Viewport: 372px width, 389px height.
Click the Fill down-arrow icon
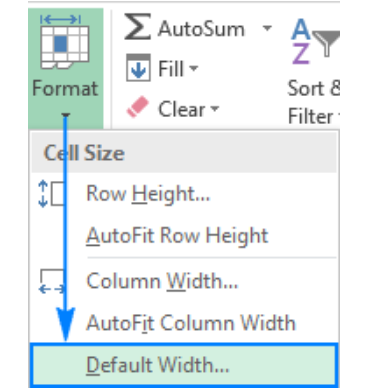pos(138,68)
